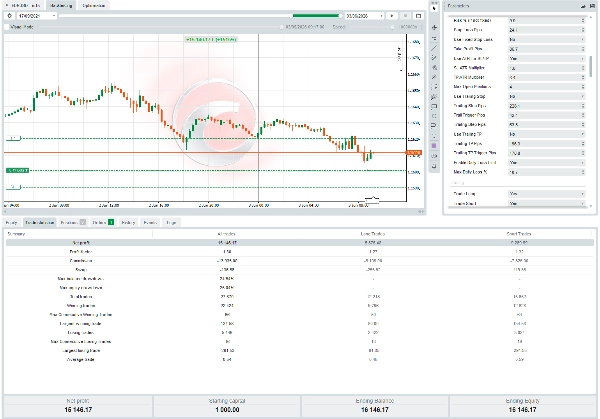
Task: Click the lock icon at the toolbar bottom
Action: pos(434,166)
